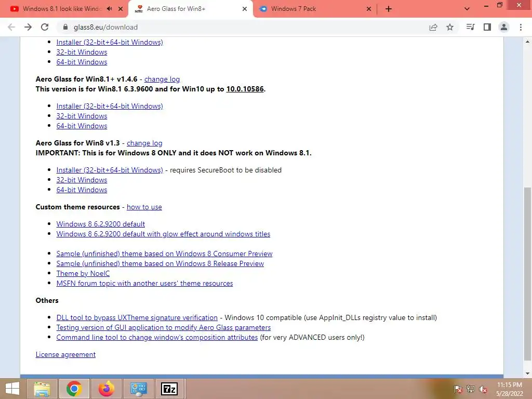Open the Consumer Preview sample theme link
532x399 pixels.
(164, 254)
